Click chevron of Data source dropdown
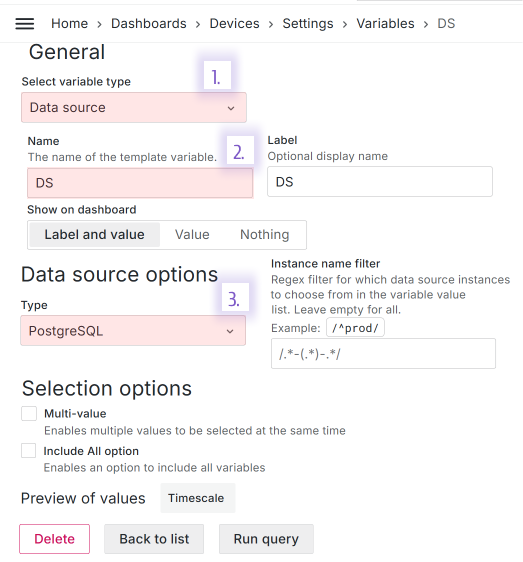The width and height of the screenshot is (523, 562). [231, 108]
